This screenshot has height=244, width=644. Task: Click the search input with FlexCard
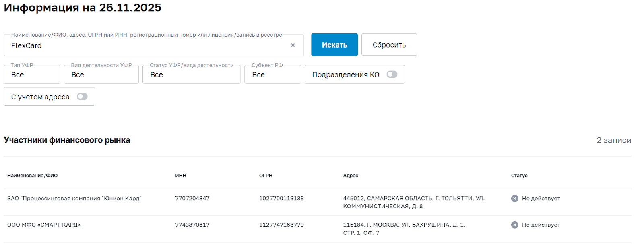(x=145, y=45)
